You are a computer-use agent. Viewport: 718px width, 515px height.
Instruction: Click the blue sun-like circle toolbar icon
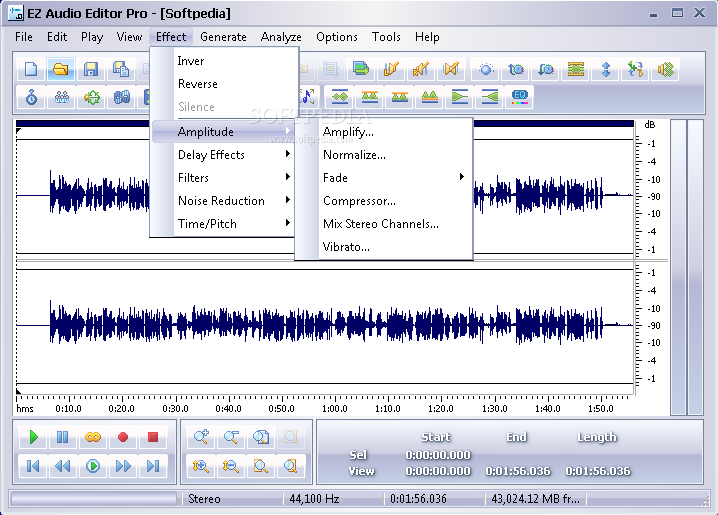point(486,70)
